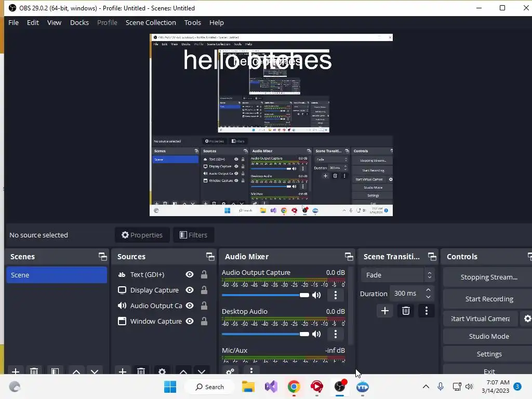Click the Scene Transitions dock pop-out icon
The image size is (532, 399).
pyautogui.click(x=432, y=257)
